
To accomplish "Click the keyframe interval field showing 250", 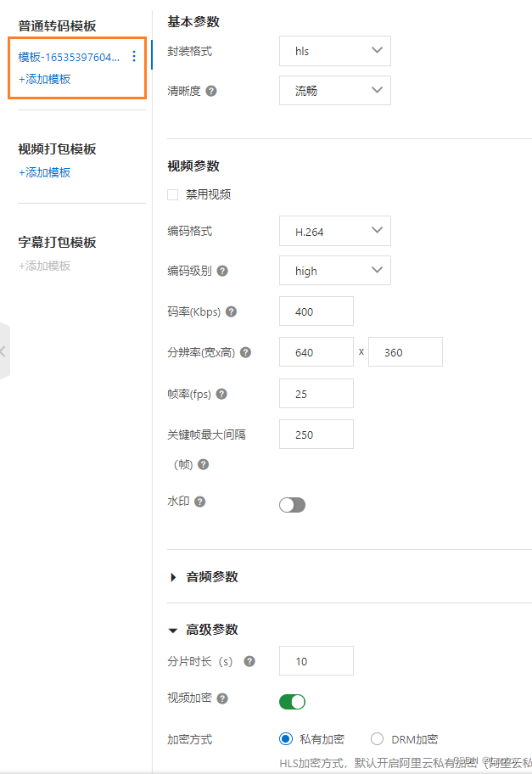I will (316, 435).
